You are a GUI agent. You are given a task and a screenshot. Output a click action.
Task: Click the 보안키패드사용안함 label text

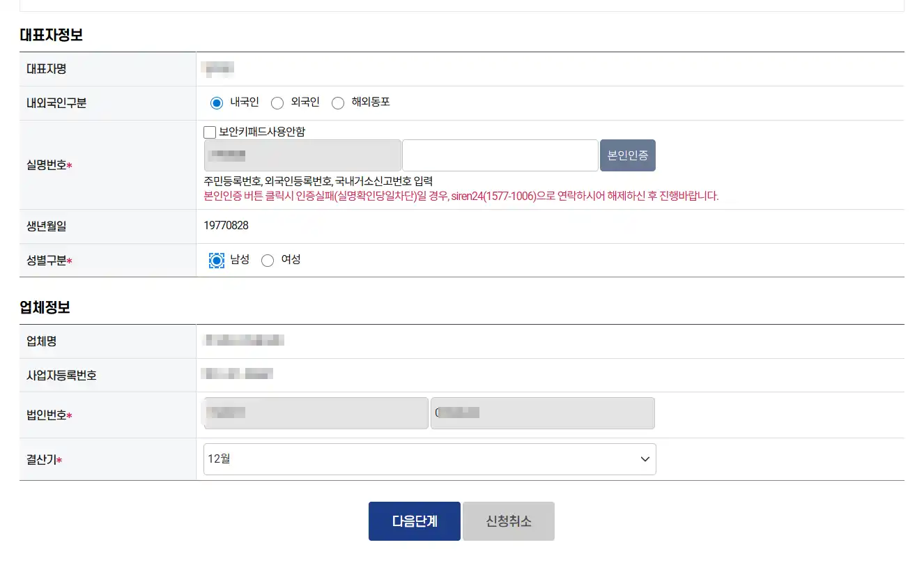point(262,132)
